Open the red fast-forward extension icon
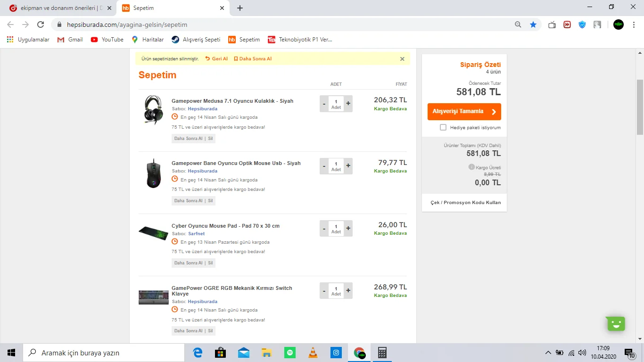This screenshot has height=362, width=644. (x=567, y=25)
